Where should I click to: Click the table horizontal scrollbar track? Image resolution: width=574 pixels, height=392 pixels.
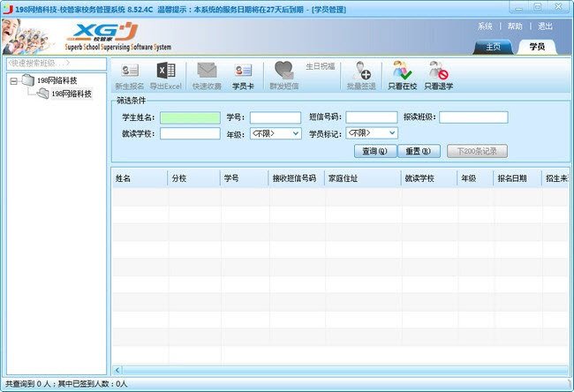[x=345, y=370]
